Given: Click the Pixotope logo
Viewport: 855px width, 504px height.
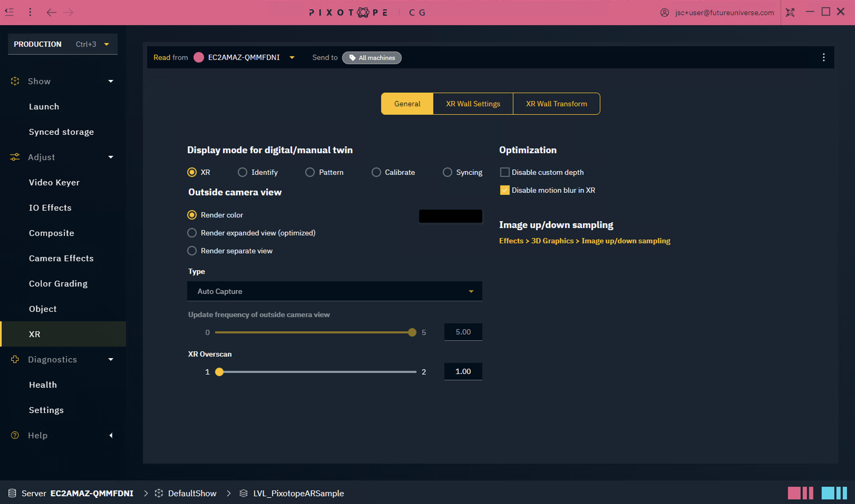Looking at the screenshot, I should point(348,13).
